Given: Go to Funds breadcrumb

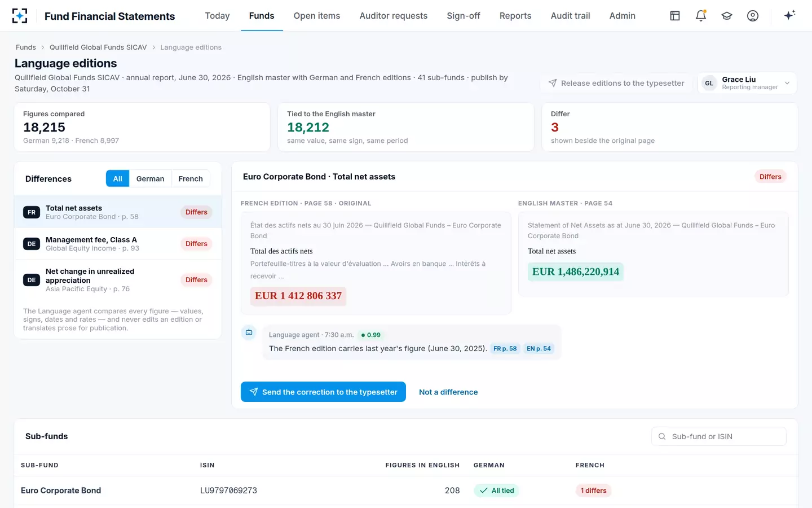Looking at the screenshot, I should click(26, 47).
